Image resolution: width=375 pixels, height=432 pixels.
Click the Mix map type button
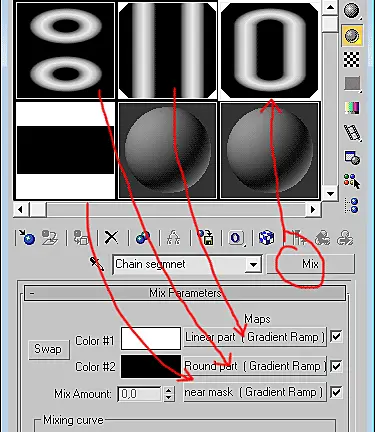pyautogui.click(x=311, y=264)
